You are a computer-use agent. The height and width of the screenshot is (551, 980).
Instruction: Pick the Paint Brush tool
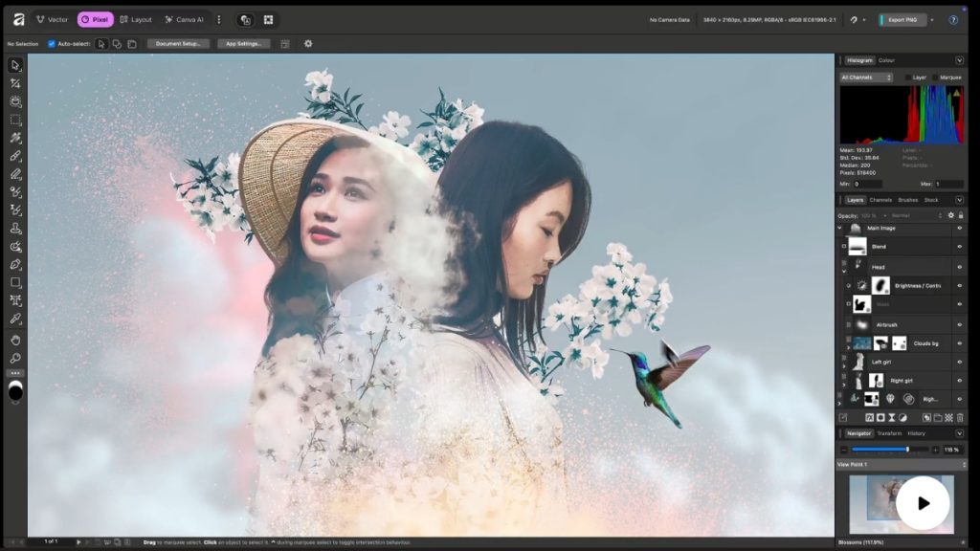point(15,156)
